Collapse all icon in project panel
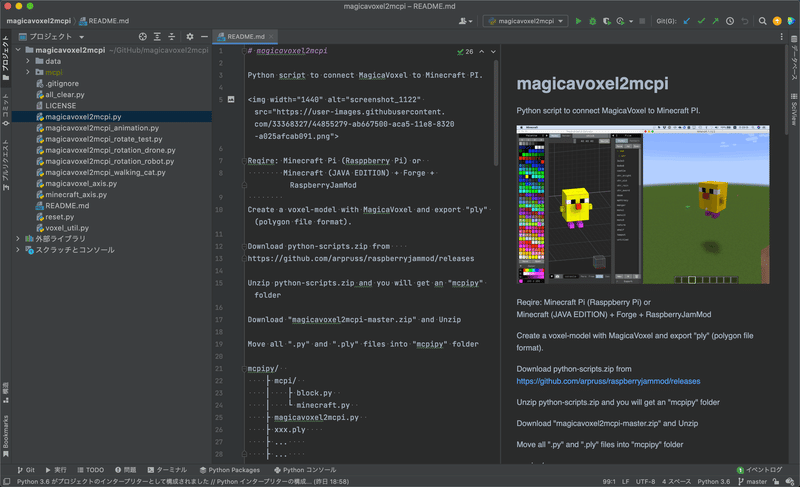 pyautogui.click(x=171, y=36)
